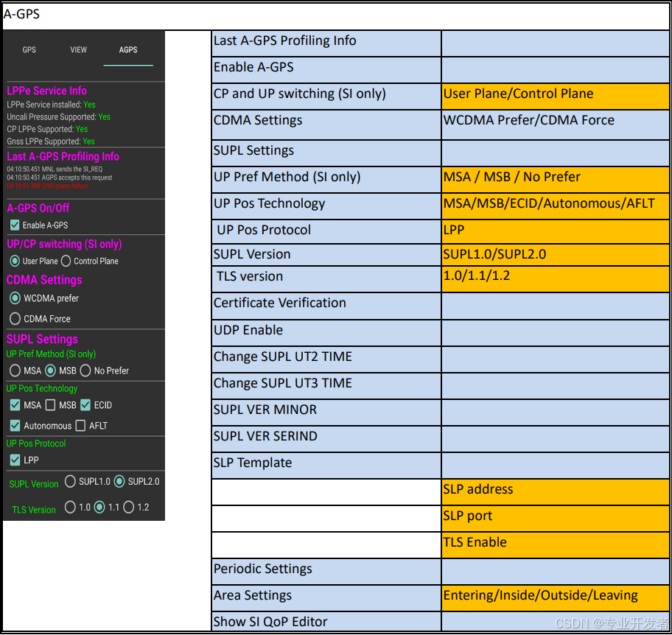
Task: Click table cell 'WCDMA Prefer/CDMA Force'
Action: (556, 124)
